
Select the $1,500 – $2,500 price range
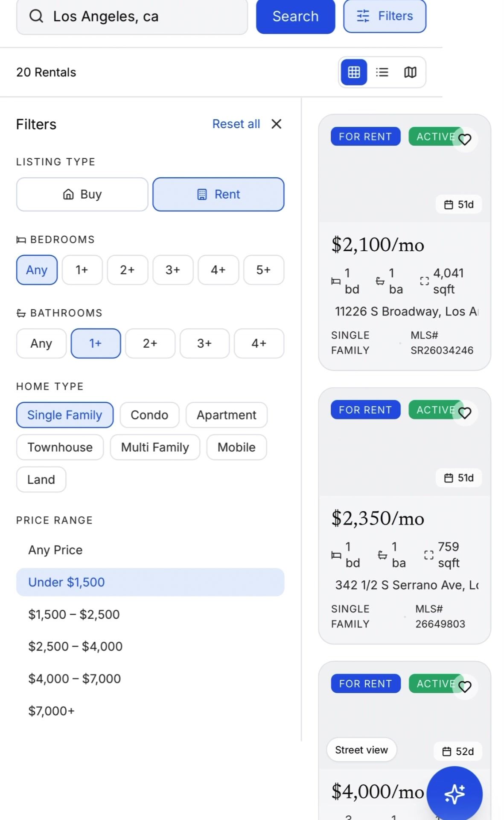74,614
